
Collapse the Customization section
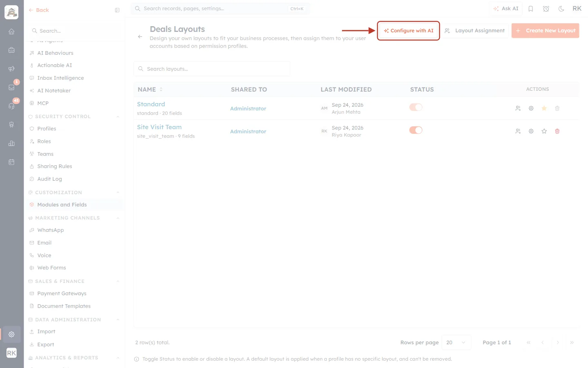[x=118, y=193]
